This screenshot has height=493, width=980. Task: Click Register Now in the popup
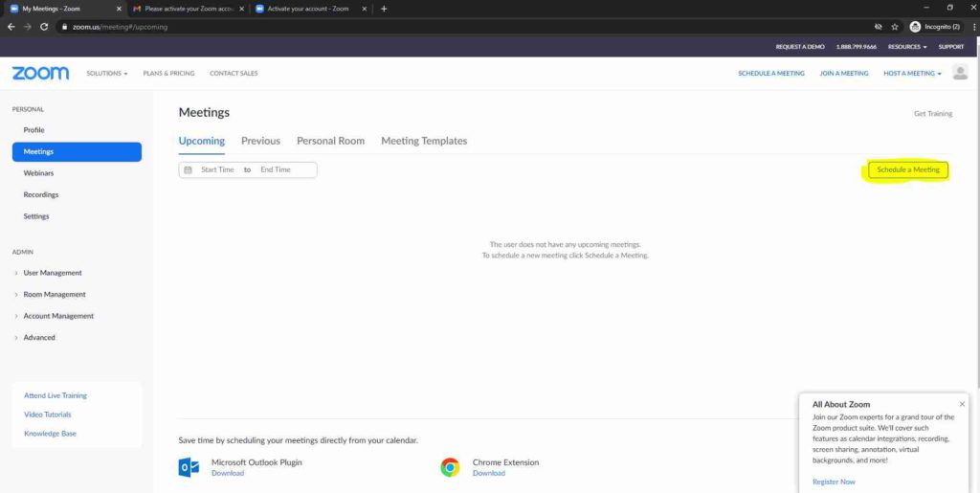[834, 482]
